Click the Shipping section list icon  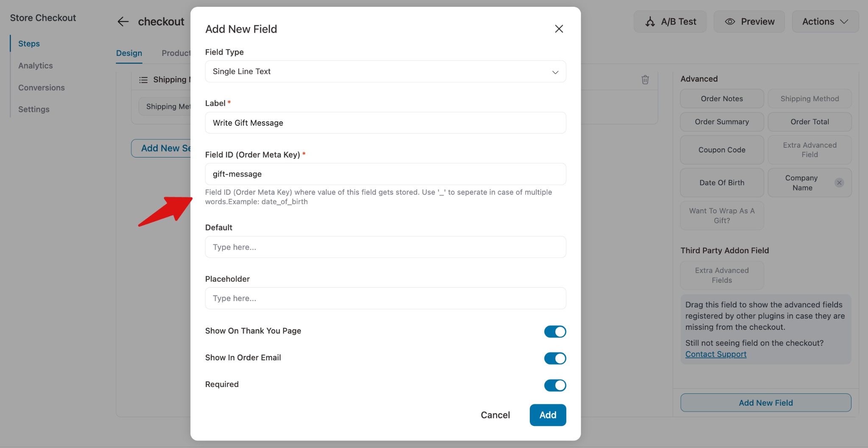(x=143, y=80)
